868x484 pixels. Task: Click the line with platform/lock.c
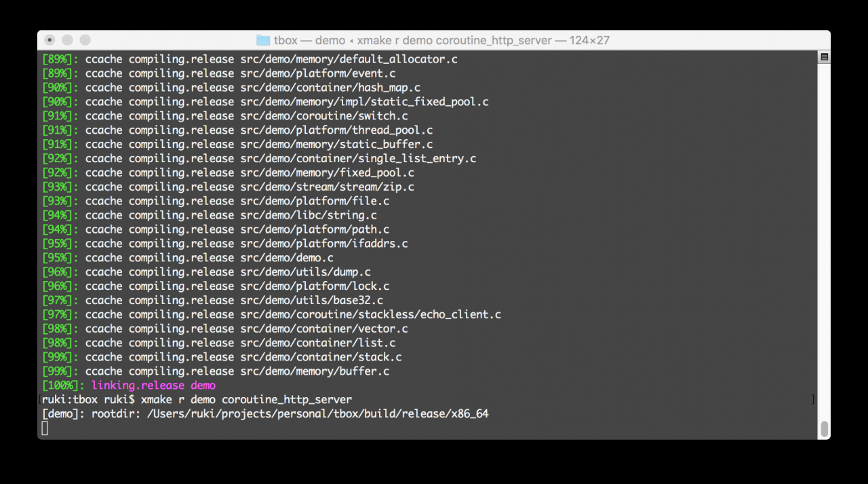(216, 286)
